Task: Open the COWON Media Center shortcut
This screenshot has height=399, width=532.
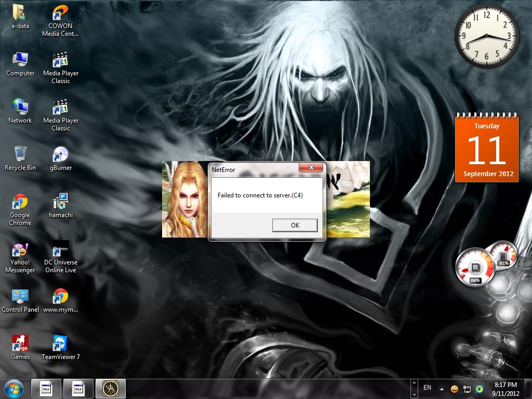Action: [x=61, y=14]
